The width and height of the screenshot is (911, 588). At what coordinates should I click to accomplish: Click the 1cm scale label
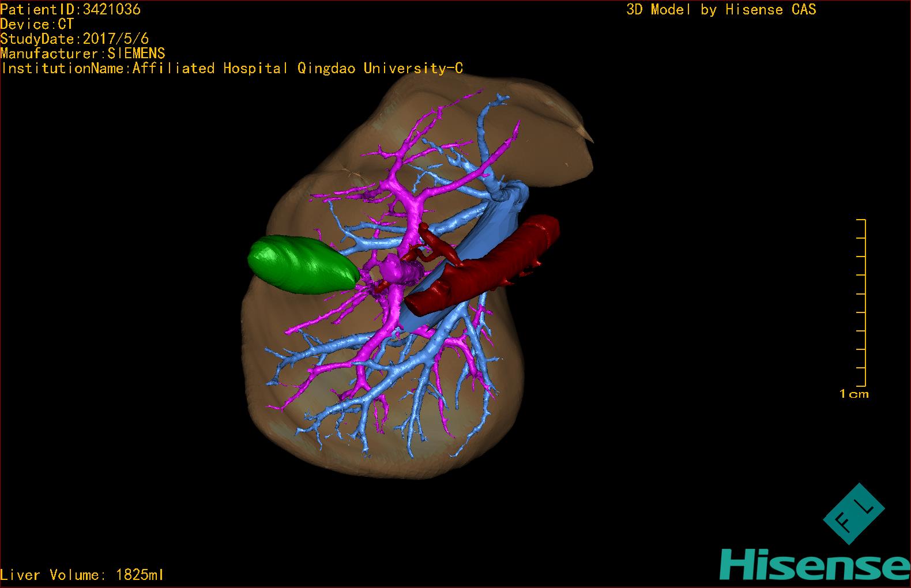click(854, 394)
